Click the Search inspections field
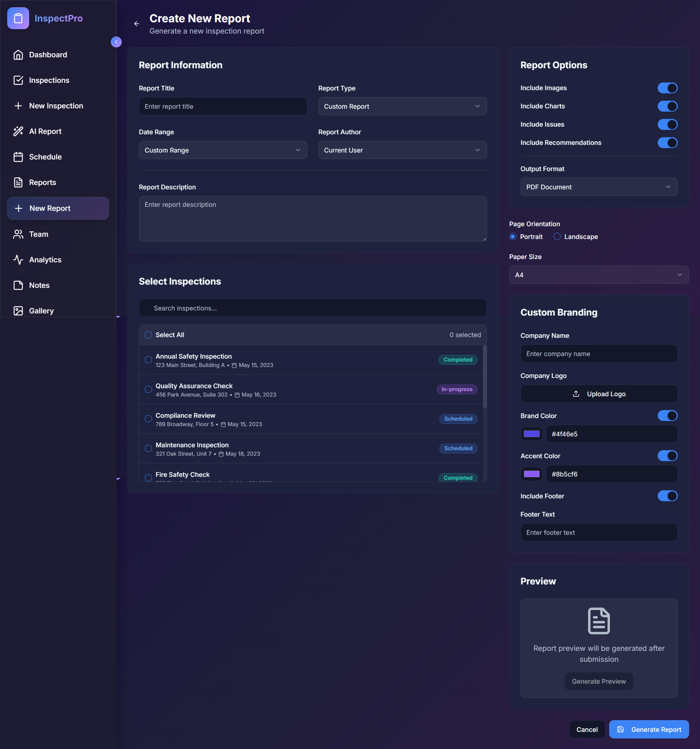Image resolution: width=700 pixels, height=749 pixels. point(312,308)
